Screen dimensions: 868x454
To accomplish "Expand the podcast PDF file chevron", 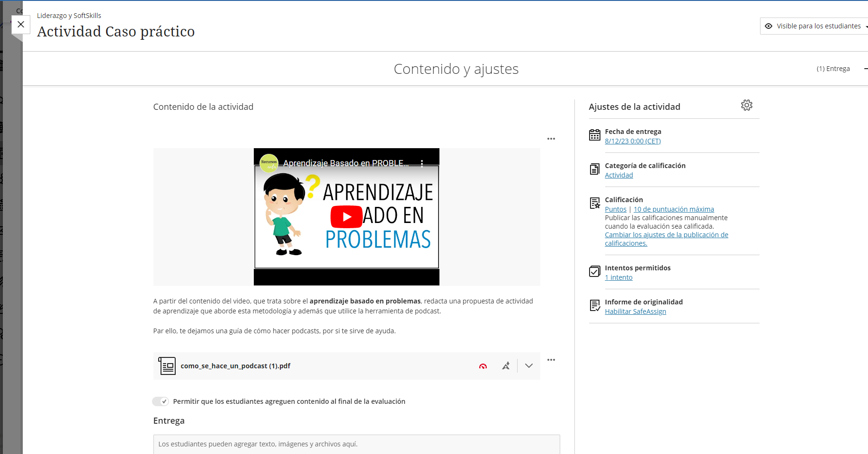I will pyautogui.click(x=529, y=366).
